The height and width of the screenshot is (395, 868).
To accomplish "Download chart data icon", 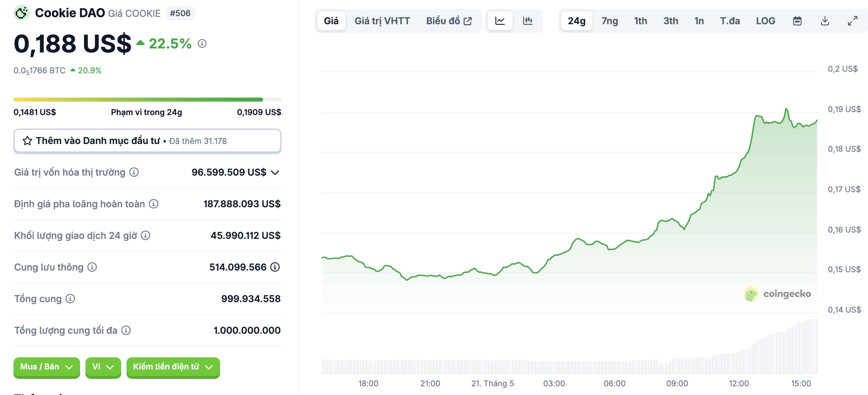I will pyautogui.click(x=825, y=21).
